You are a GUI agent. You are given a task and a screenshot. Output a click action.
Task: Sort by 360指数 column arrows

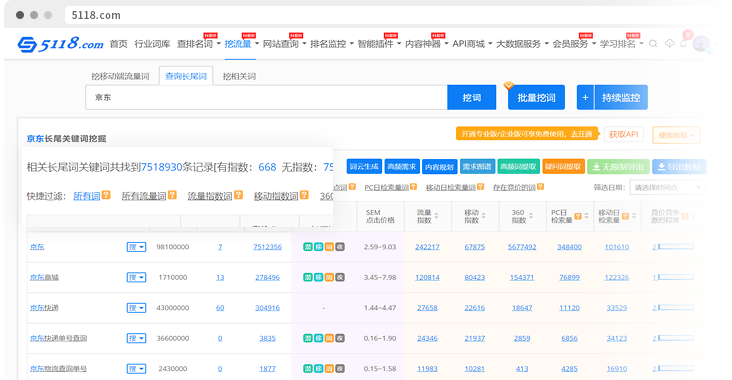pyautogui.click(x=531, y=216)
